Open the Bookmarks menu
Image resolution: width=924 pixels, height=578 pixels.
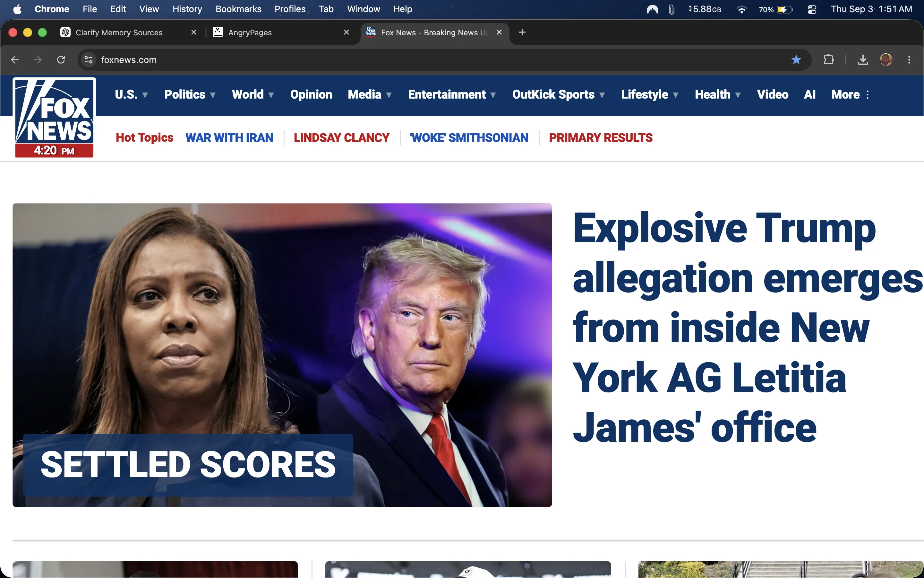238,9
